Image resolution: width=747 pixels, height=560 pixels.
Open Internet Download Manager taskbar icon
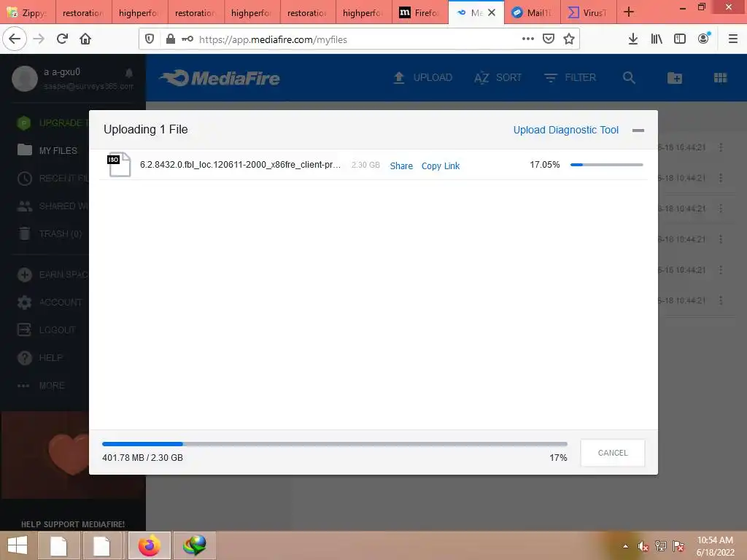coord(194,545)
